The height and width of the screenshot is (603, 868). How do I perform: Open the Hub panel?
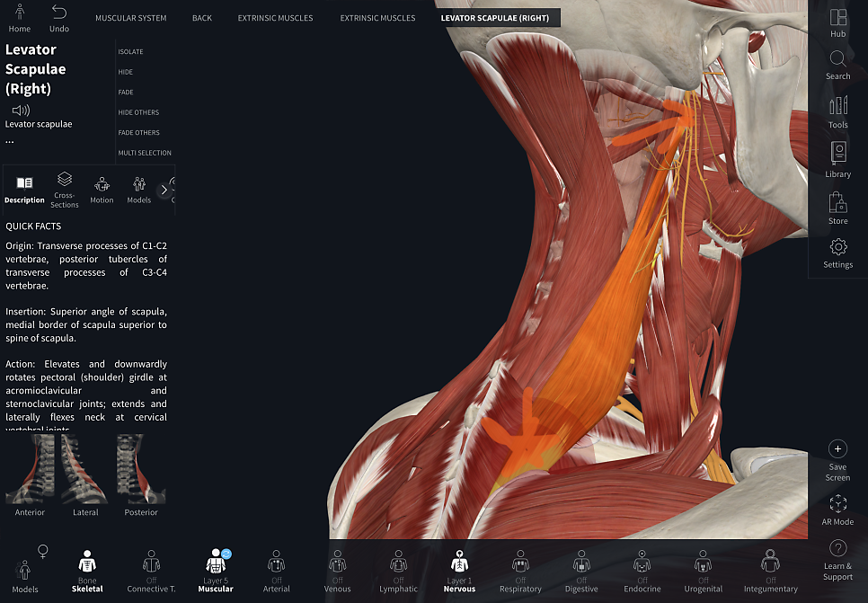coord(837,22)
